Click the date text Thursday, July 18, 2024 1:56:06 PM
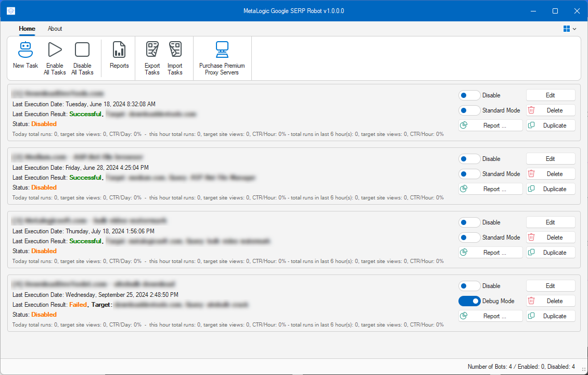Image resolution: width=588 pixels, height=375 pixels. (110, 231)
